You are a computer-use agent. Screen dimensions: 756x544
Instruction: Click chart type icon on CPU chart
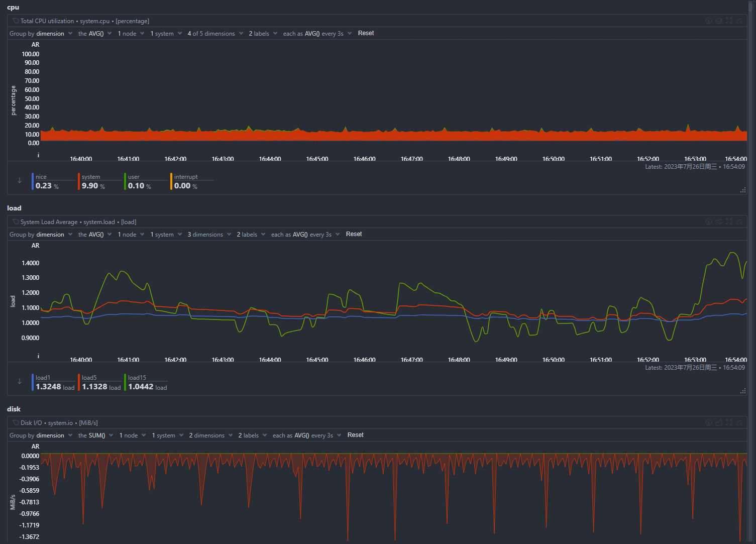coord(719,21)
